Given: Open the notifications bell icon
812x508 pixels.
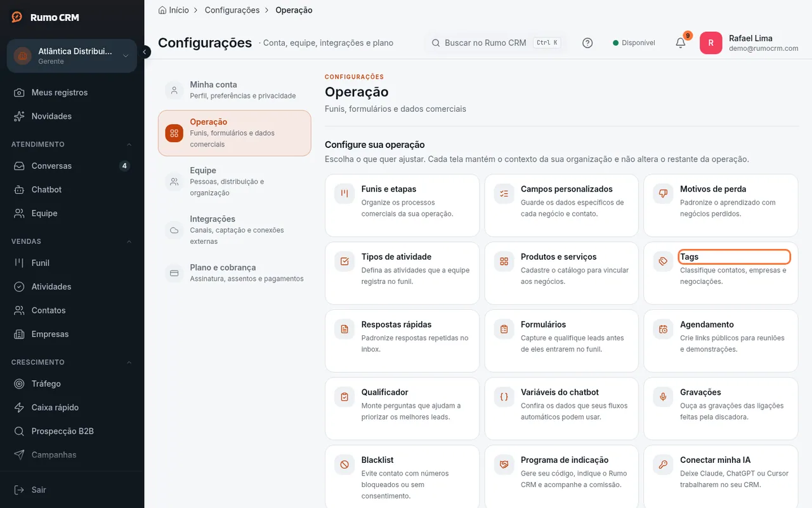Looking at the screenshot, I should point(680,43).
